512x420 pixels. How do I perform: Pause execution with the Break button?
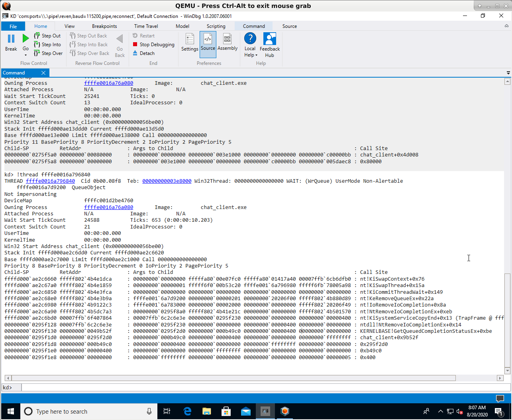[11, 43]
